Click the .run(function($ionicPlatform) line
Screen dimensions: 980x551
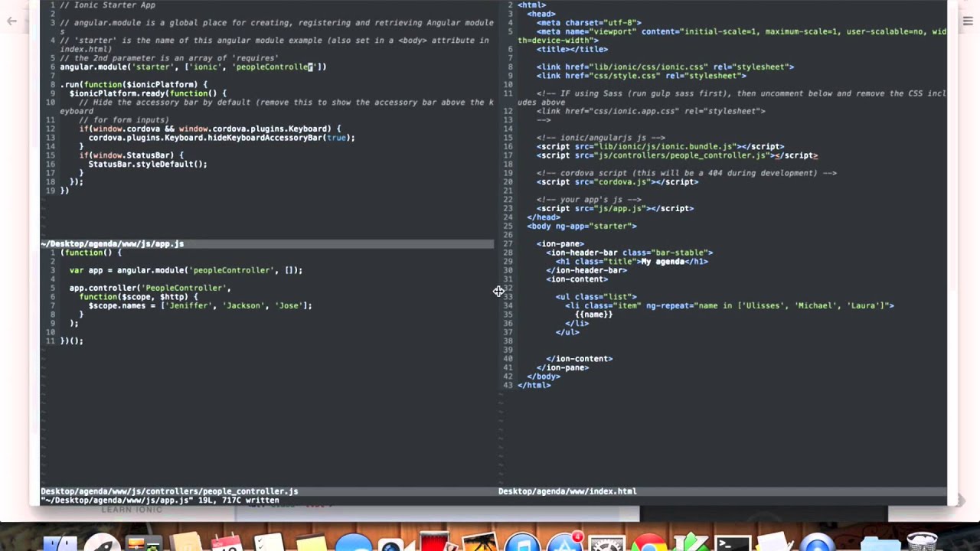133,84
